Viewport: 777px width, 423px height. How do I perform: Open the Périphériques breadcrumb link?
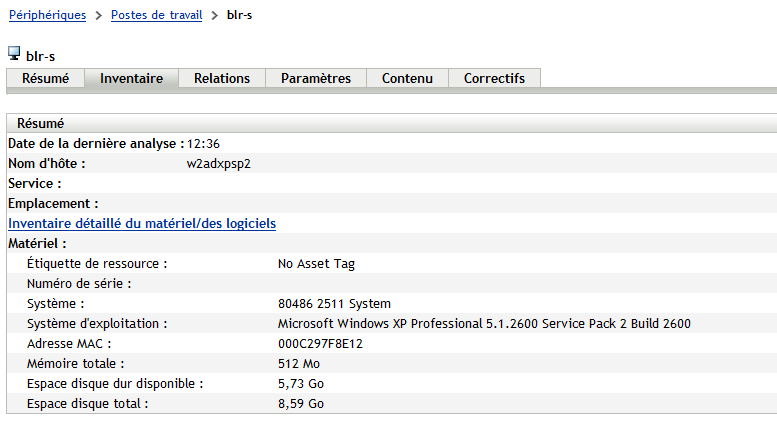click(x=47, y=15)
